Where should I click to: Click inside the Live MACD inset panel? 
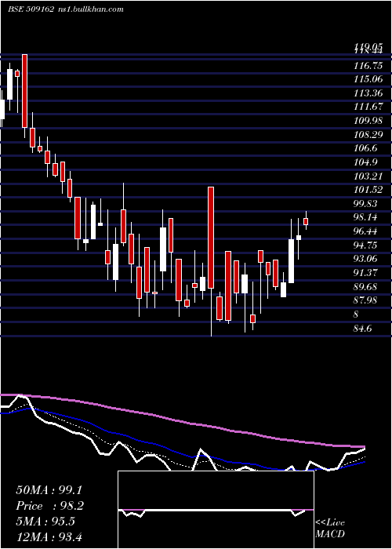pyautogui.click(x=216, y=510)
